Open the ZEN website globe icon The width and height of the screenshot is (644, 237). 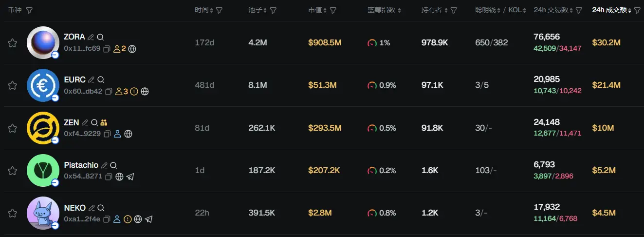pos(128,134)
